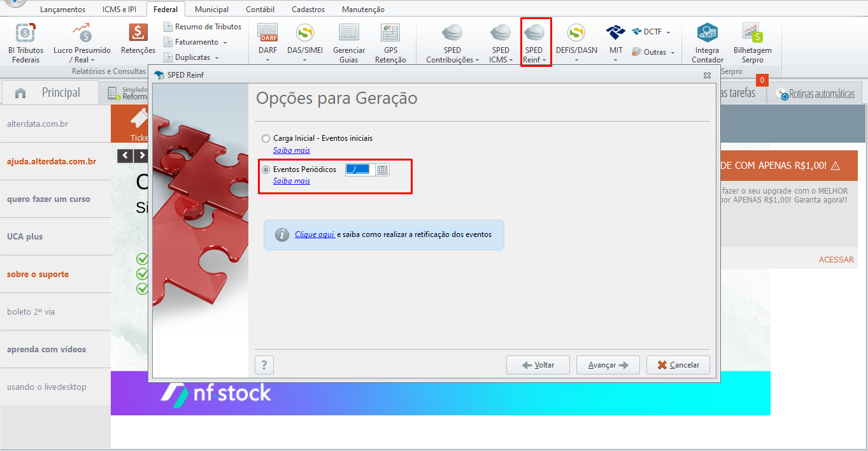Open ajuda.alterdata.com.br sidebar link
The image size is (868, 451).
(52, 161)
